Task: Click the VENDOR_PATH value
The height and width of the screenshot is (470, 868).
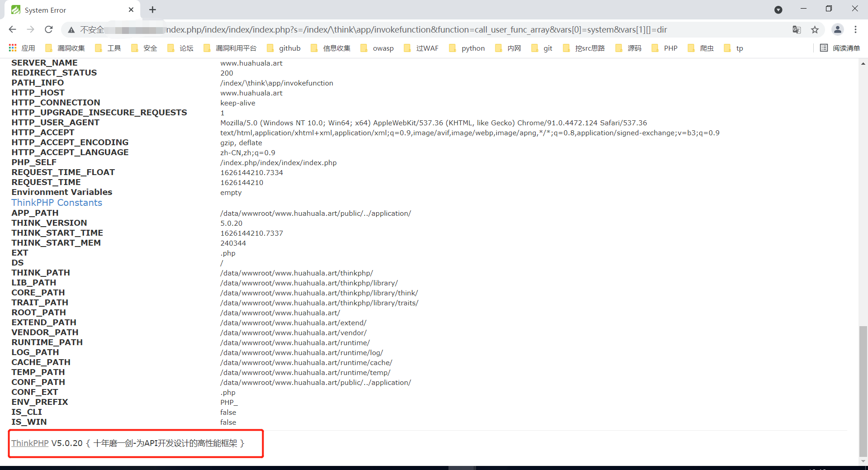Action: (x=293, y=333)
